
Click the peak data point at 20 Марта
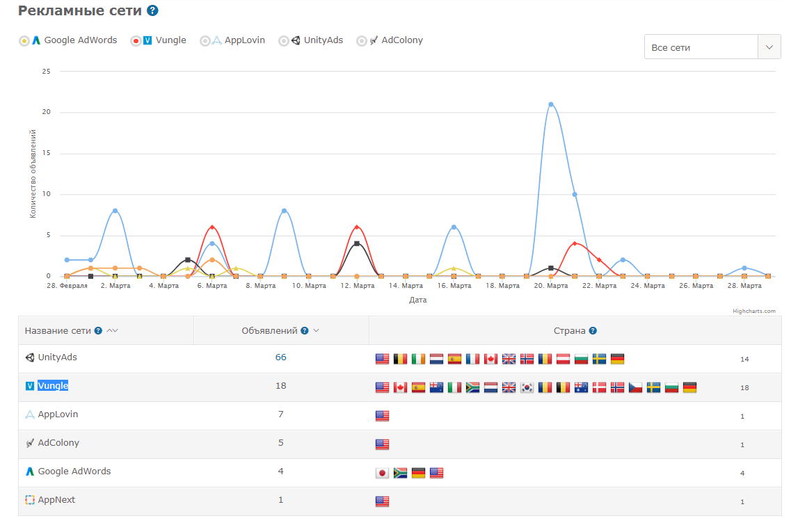point(551,104)
